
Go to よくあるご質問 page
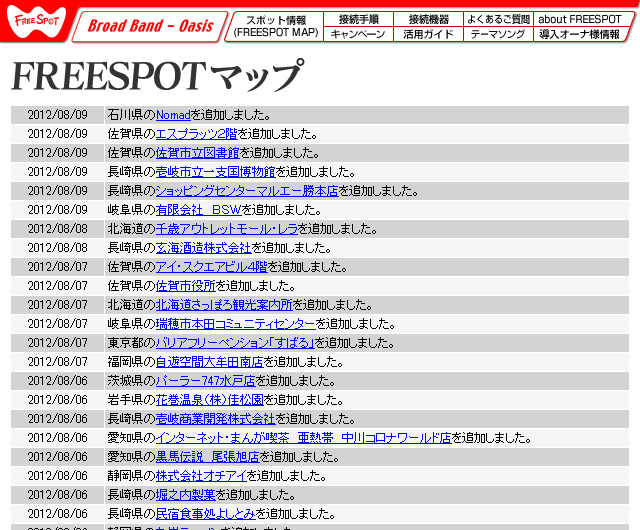coord(498,19)
